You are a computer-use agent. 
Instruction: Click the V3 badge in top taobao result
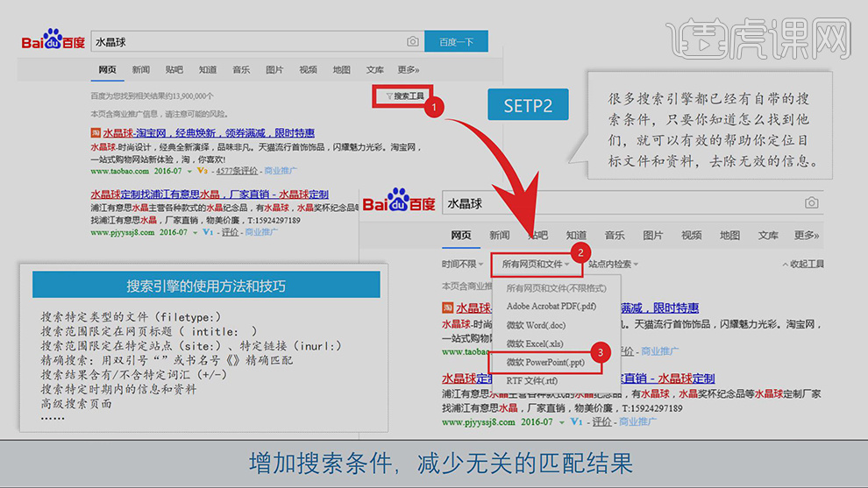point(202,171)
